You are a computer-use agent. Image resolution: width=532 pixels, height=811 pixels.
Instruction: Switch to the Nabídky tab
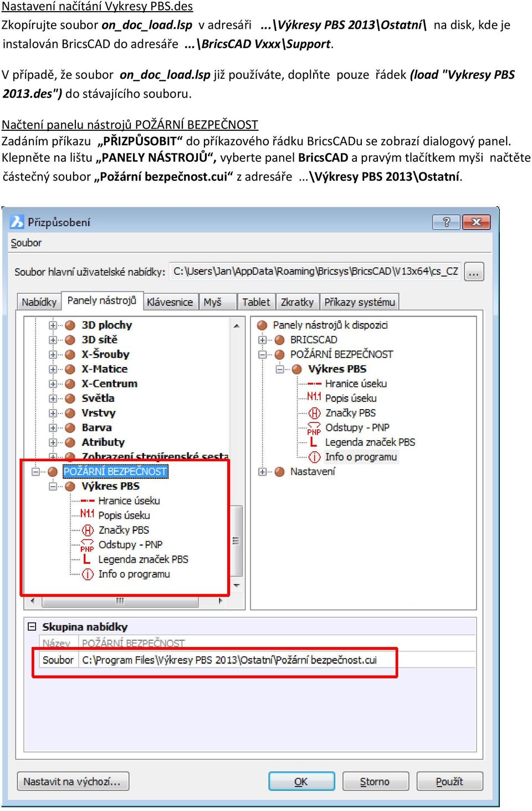[x=39, y=302]
